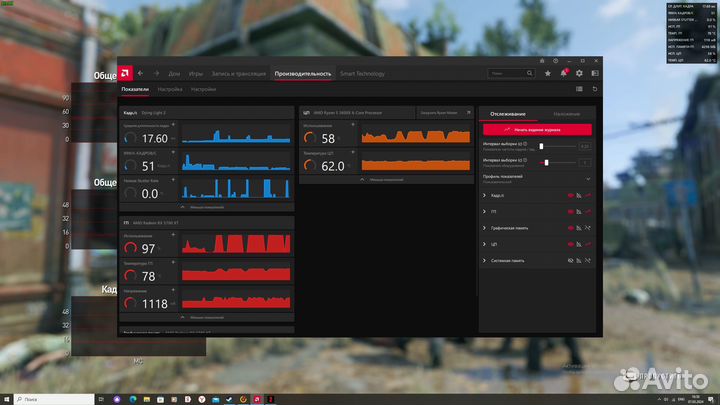
Task: Click the overlay chart icon in Графическая память row
Action: coord(579,228)
